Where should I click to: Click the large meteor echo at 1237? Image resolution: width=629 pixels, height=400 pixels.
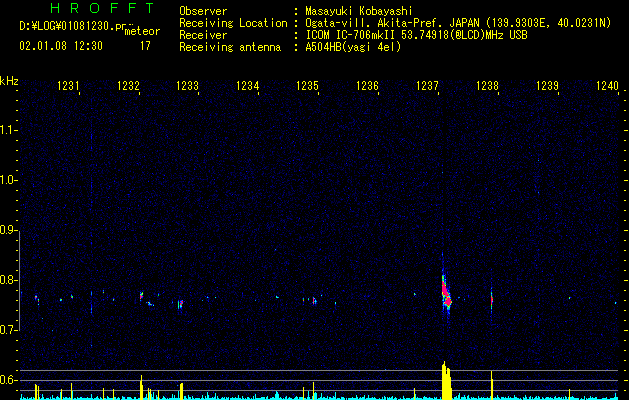446,293
